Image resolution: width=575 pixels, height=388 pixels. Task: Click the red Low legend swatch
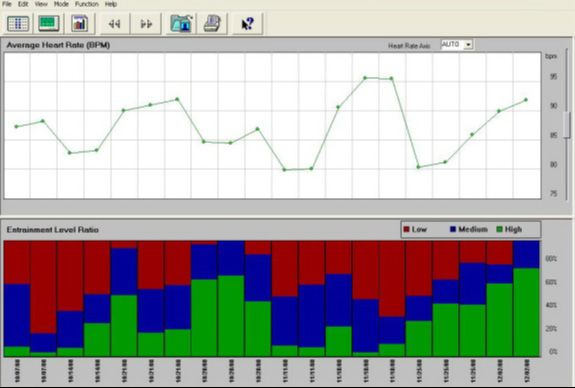tap(406, 229)
